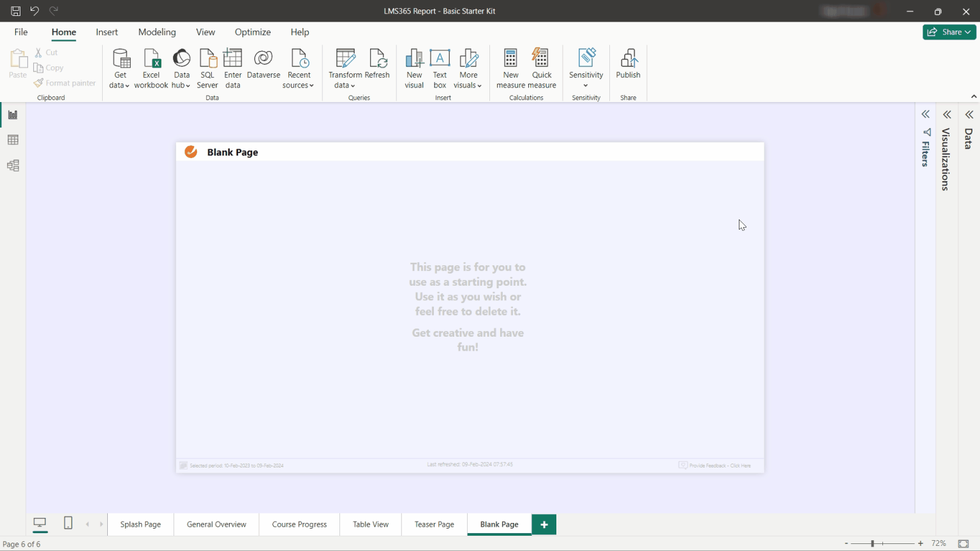Screen dimensions: 980x551
Task: Expand the Transform data dropdown
Action: point(345,85)
